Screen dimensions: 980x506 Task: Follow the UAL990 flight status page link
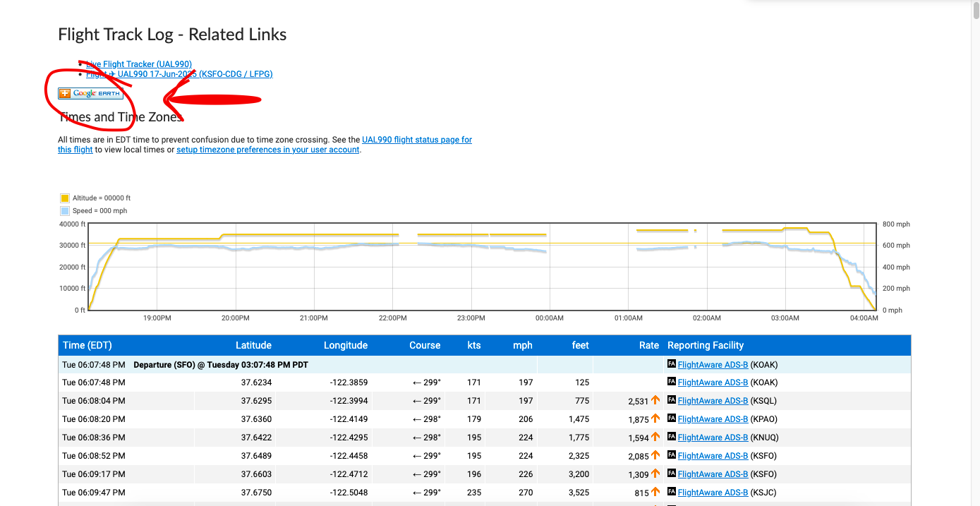coord(417,140)
